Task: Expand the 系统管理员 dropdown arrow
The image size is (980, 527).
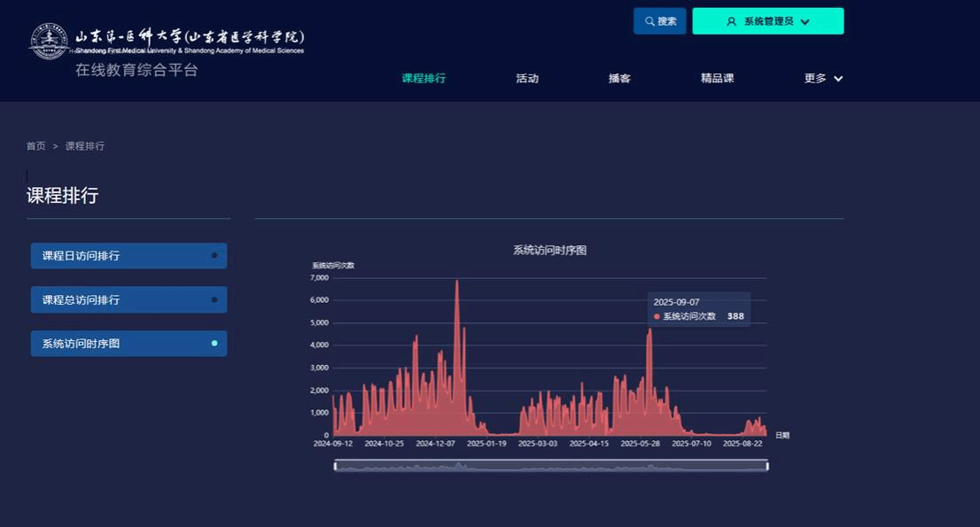Action: point(805,21)
